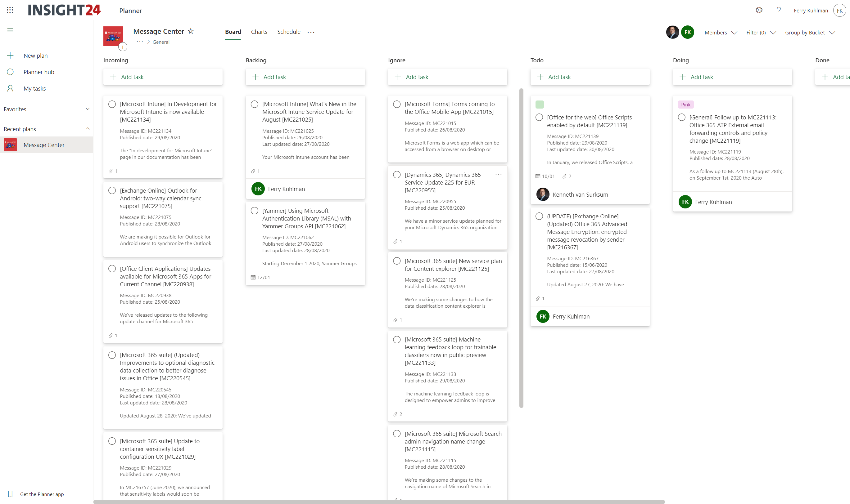Complete the Yammer MSAL task
The height and width of the screenshot is (504, 850).
coord(254,211)
